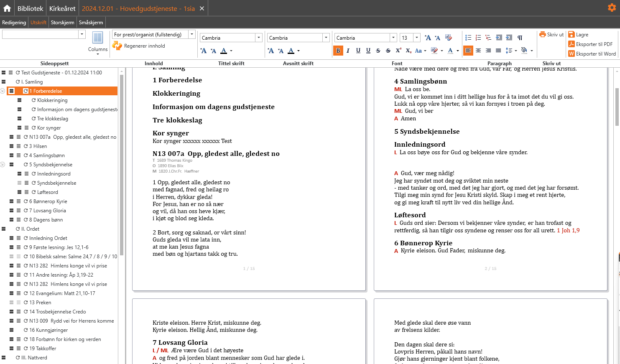Click Regenerer innhold button label
The width and height of the screenshot is (620, 364).
[x=144, y=46]
